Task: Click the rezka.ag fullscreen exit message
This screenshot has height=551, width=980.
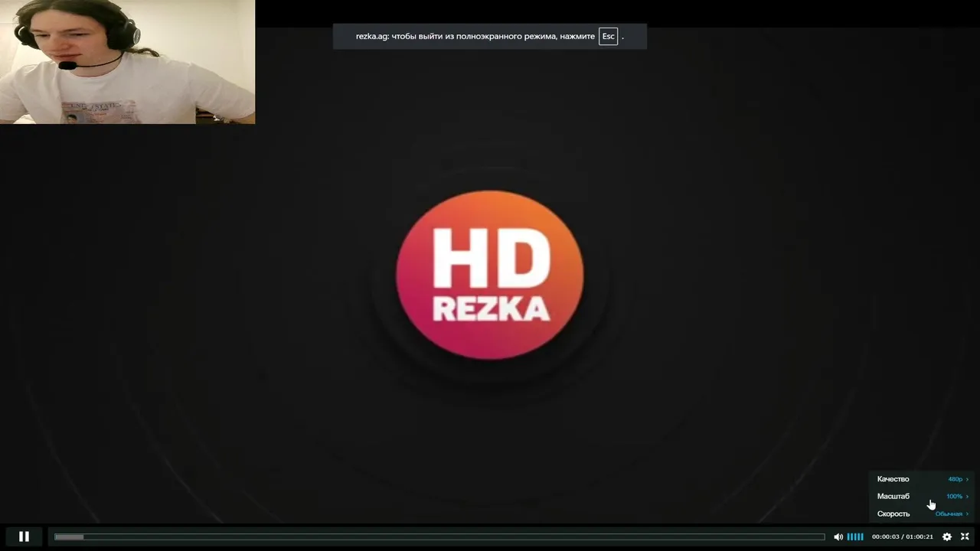Action: tap(490, 37)
